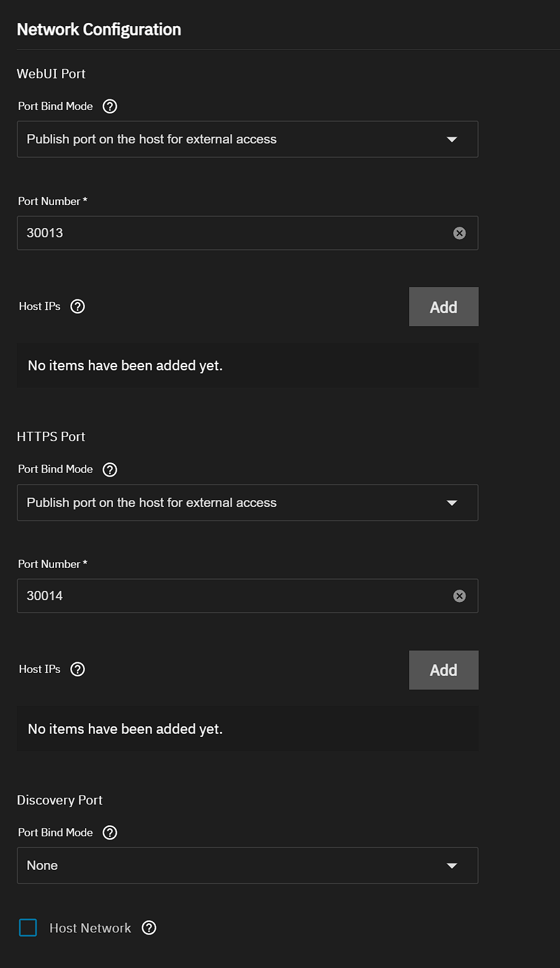
Task: Click the WebUI Port section title
Action: (x=51, y=73)
